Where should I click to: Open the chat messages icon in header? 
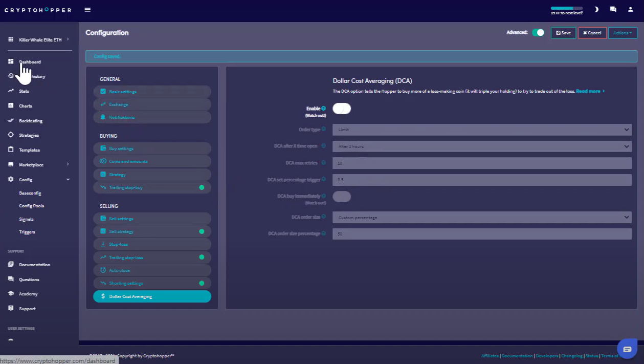point(613,10)
